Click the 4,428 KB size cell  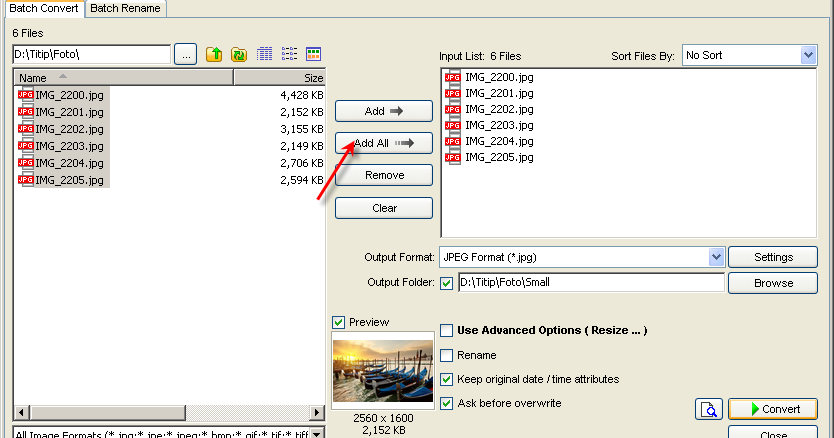pos(302,95)
